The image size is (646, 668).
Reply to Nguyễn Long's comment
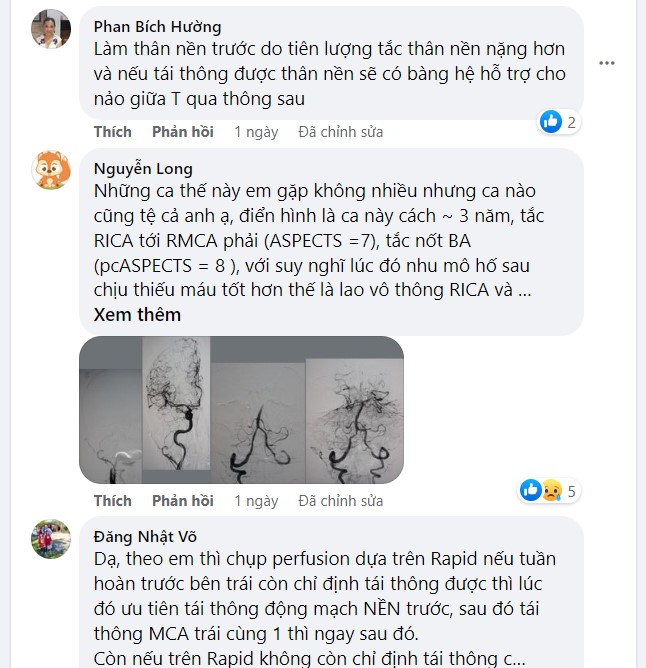[x=182, y=500]
